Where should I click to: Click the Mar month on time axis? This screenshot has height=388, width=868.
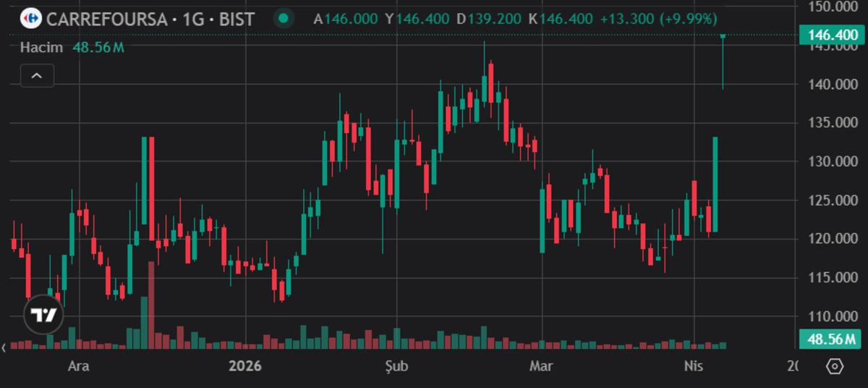pyautogui.click(x=541, y=366)
